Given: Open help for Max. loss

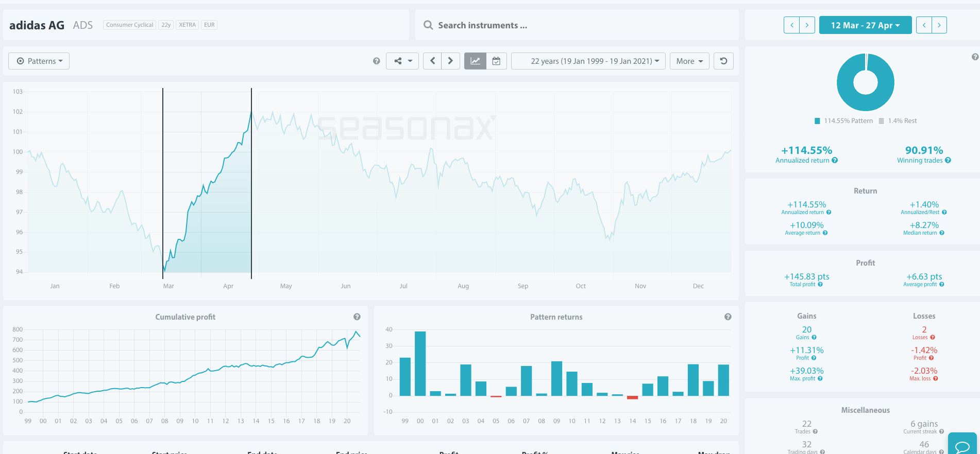Looking at the screenshot, I should (936, 378).
